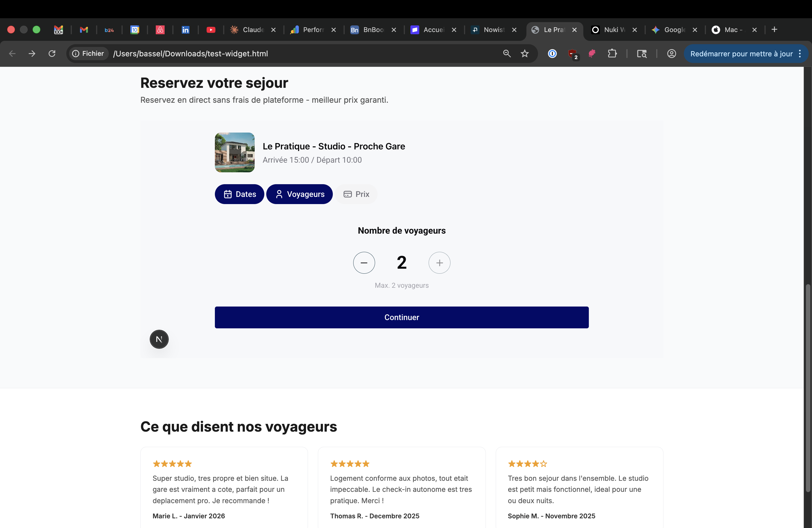Go back to previous page
The image size is (812, 528).
click(12, 54)
